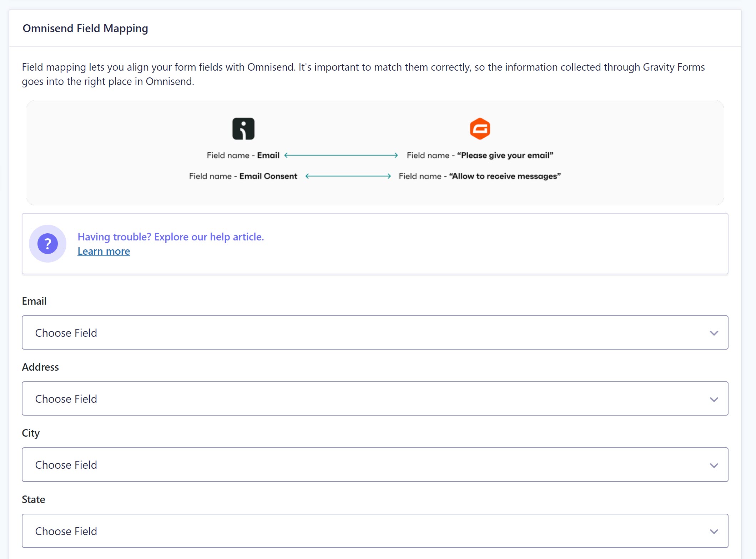Click '"Allow to receive messages"' field name text
The width and height of the screenshot is (756, 559).
pyautogui.click(x=505, y=176)
